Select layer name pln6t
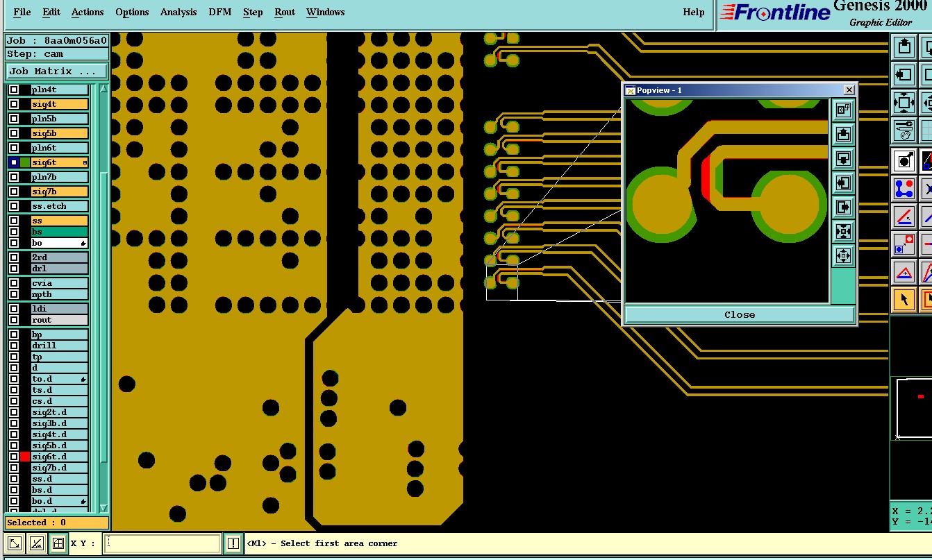Image resolution: width=932 pixels, height=560 pixels. coord(60,148)
